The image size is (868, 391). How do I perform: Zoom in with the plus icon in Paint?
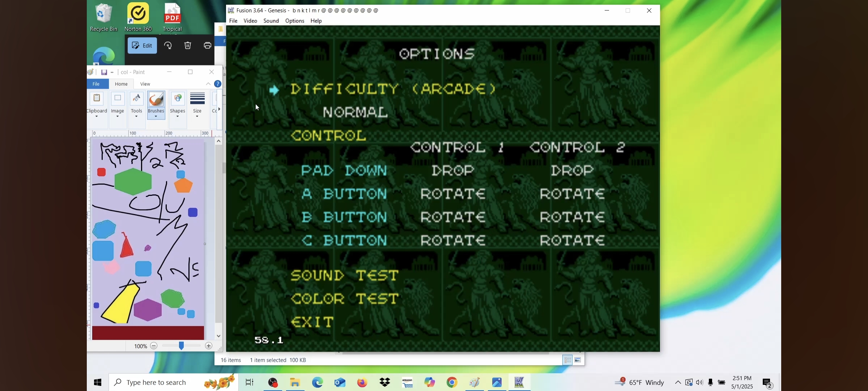coord(209,346)
